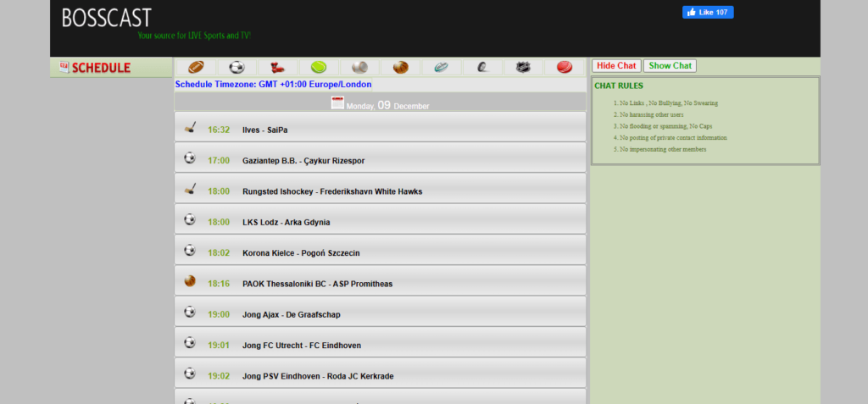868x404 pixels.
Task: Pick the green tennis ball icon
Action: [319, 67]
